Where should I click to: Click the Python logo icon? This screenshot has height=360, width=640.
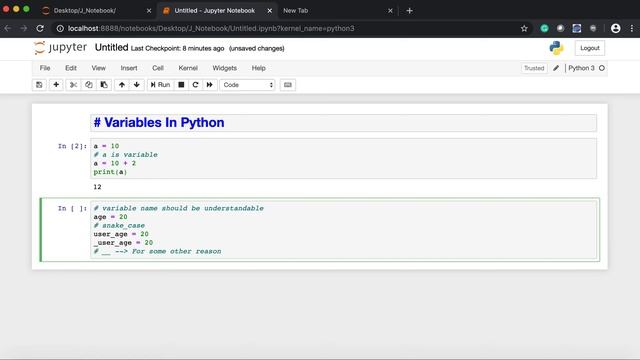coord(556,48)
